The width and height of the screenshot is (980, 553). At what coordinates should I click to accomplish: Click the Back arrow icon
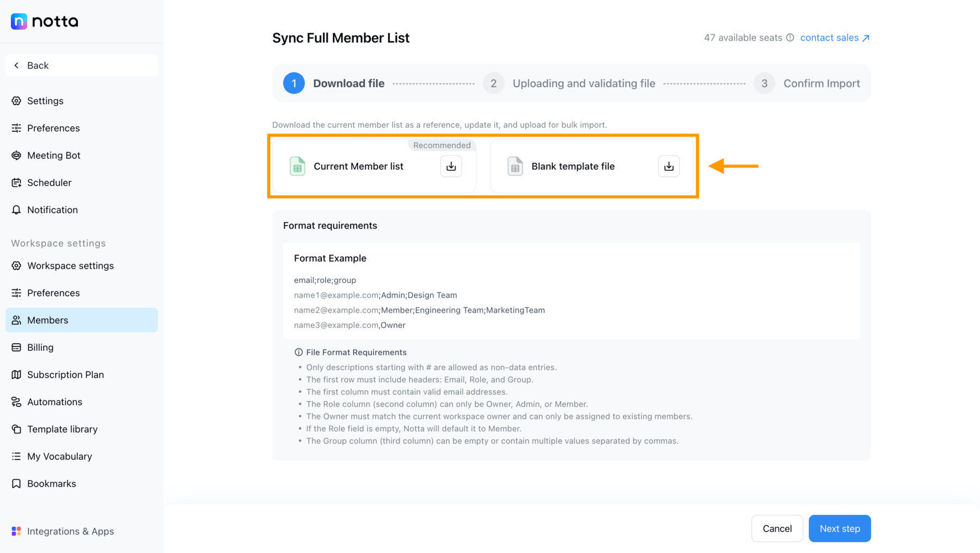click(16, 65)
